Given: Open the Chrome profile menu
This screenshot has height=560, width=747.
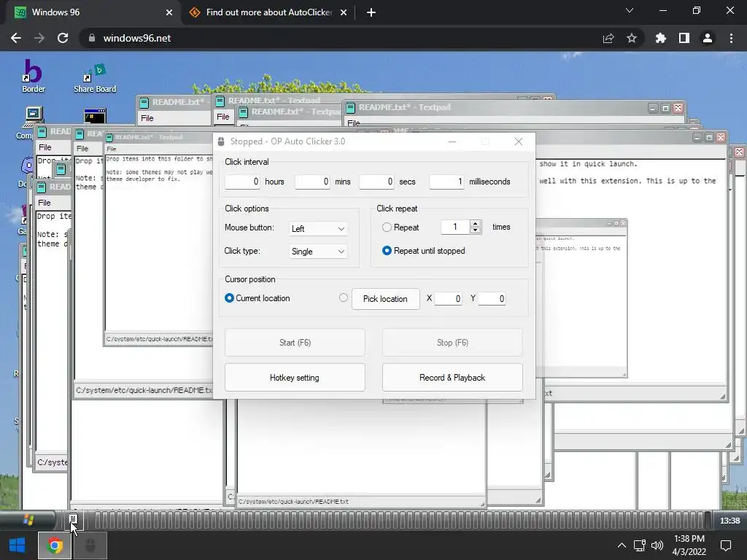Looking at the screenshot, I should click(x=708, y=38).
